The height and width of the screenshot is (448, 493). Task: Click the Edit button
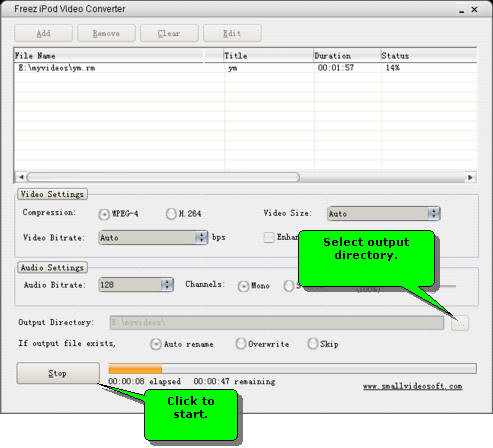(x=232, y=33)
